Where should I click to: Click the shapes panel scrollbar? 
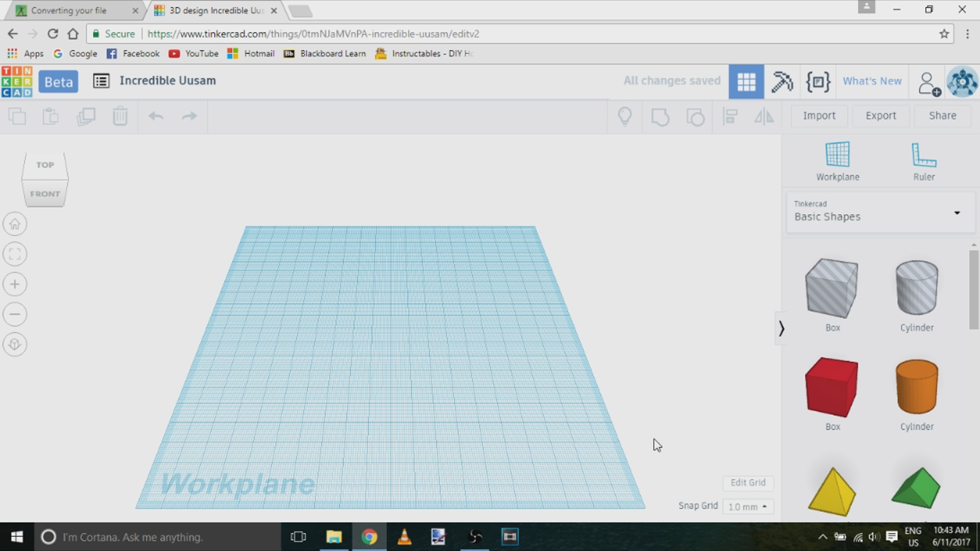tap(973, 290)
